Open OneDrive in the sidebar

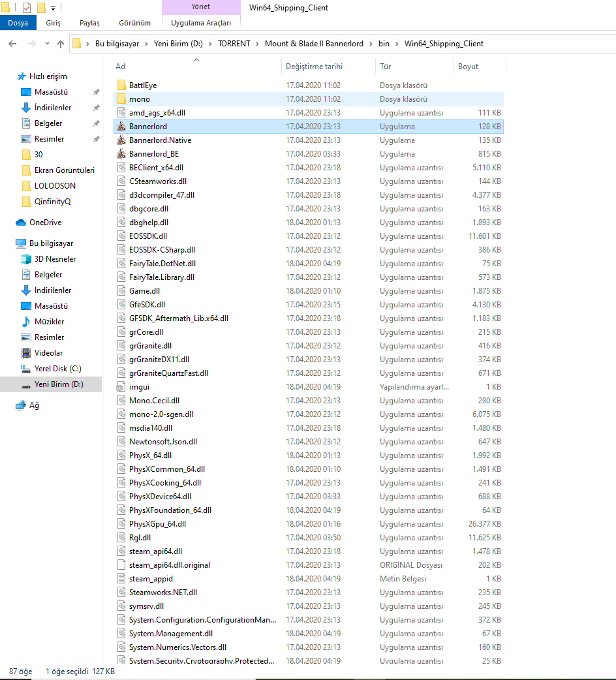pos(45,223)
